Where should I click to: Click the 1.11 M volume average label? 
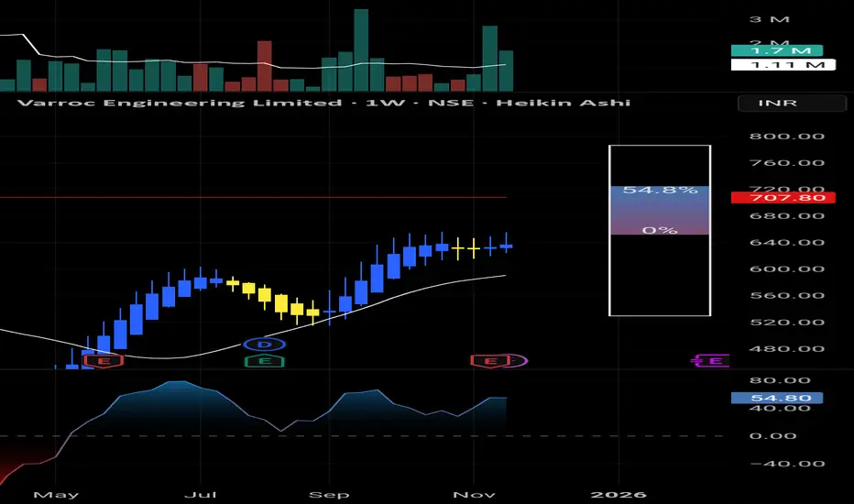tap(783, 65)
